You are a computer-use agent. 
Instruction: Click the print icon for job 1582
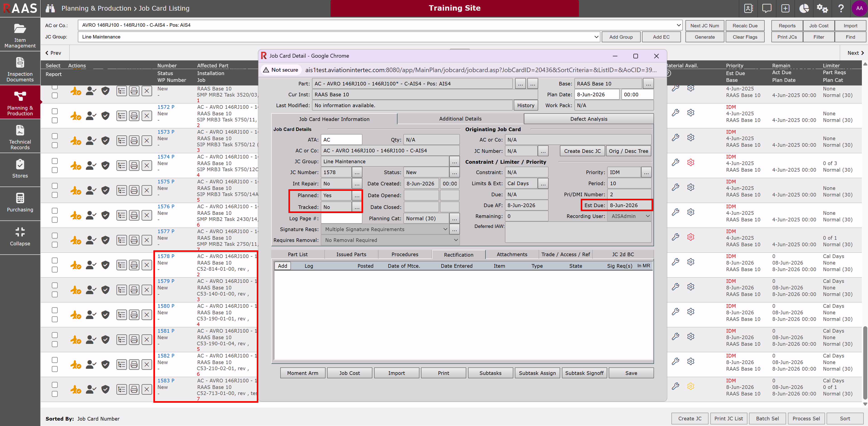click(x=134, y=364)
